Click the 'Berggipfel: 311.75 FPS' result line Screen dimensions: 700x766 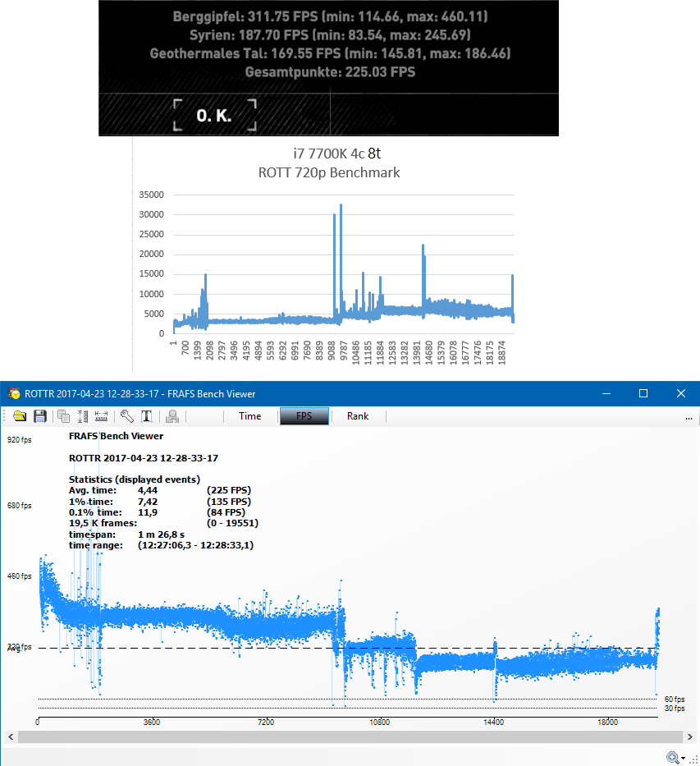(x=330, y=16)
